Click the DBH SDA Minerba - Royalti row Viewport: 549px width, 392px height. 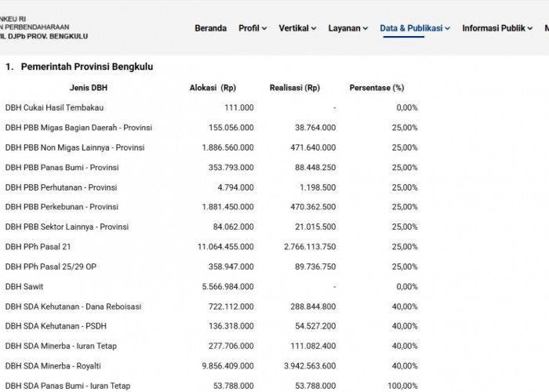pyautogui.click(x=212, y=366)
